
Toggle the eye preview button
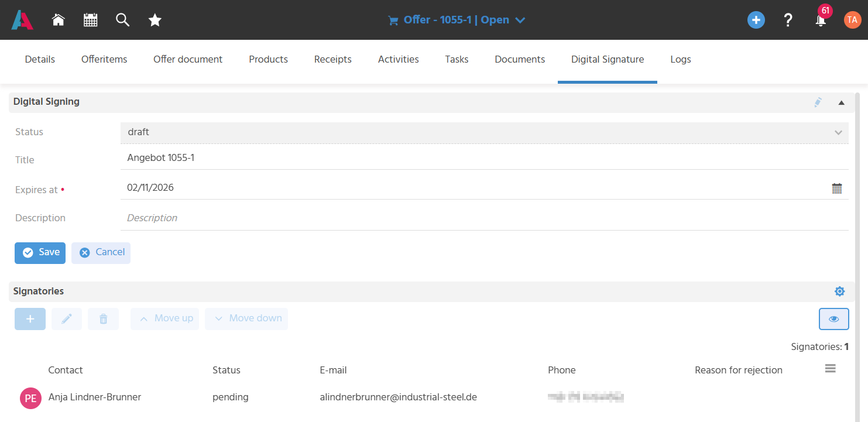pos(834,319)
